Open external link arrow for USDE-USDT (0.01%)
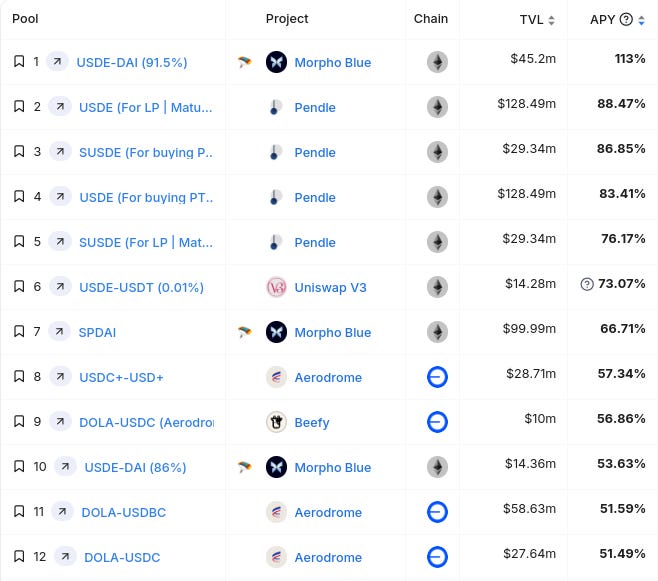The width and height of the screenshot is (658, 581). [x=60, y=286]
